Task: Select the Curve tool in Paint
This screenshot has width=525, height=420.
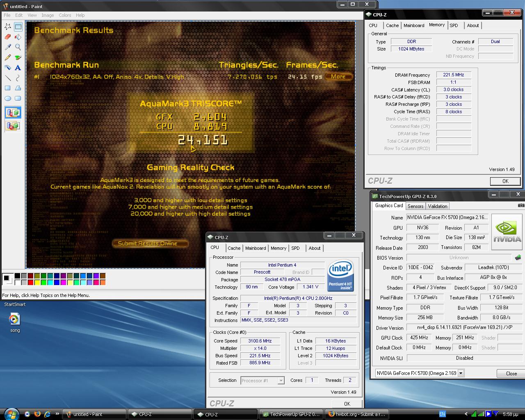Action: point(18,78)
